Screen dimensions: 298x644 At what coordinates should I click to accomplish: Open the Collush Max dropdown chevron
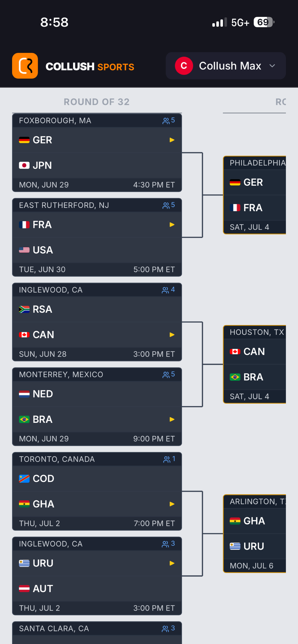point(272,66)
